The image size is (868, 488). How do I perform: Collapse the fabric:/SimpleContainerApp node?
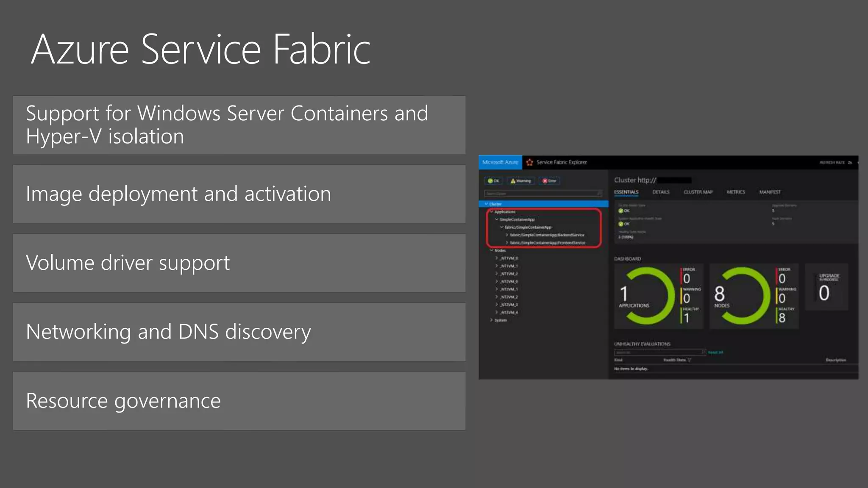[502, 227]
